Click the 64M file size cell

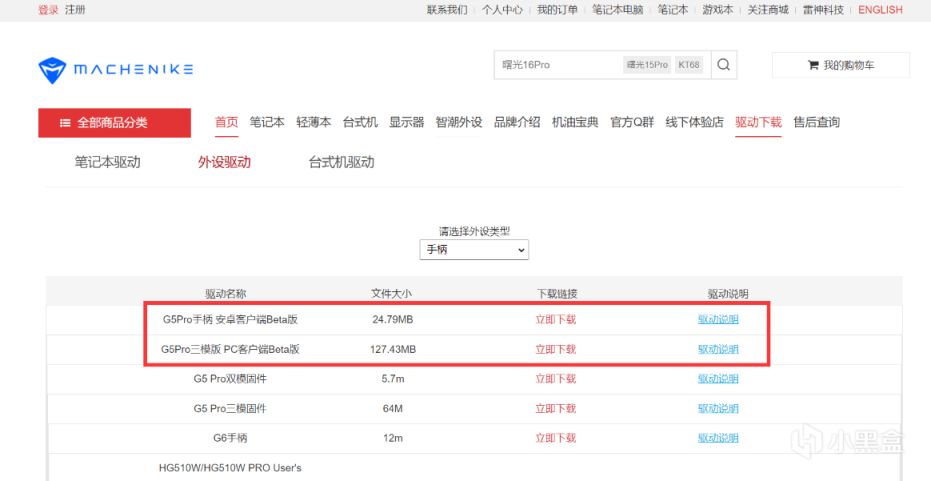(x=392, y=409)
